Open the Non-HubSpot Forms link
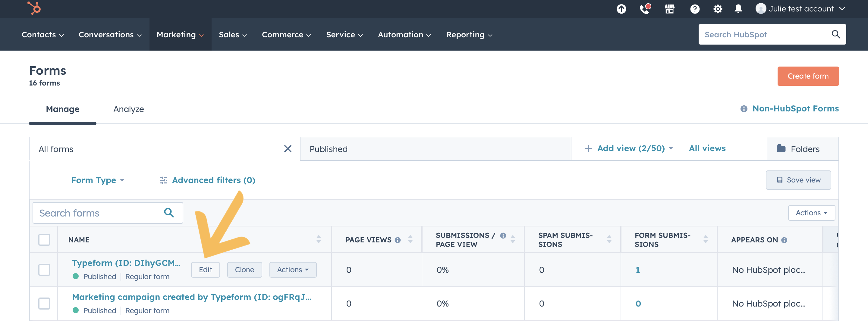868x321 pixels. pos(795,108)
